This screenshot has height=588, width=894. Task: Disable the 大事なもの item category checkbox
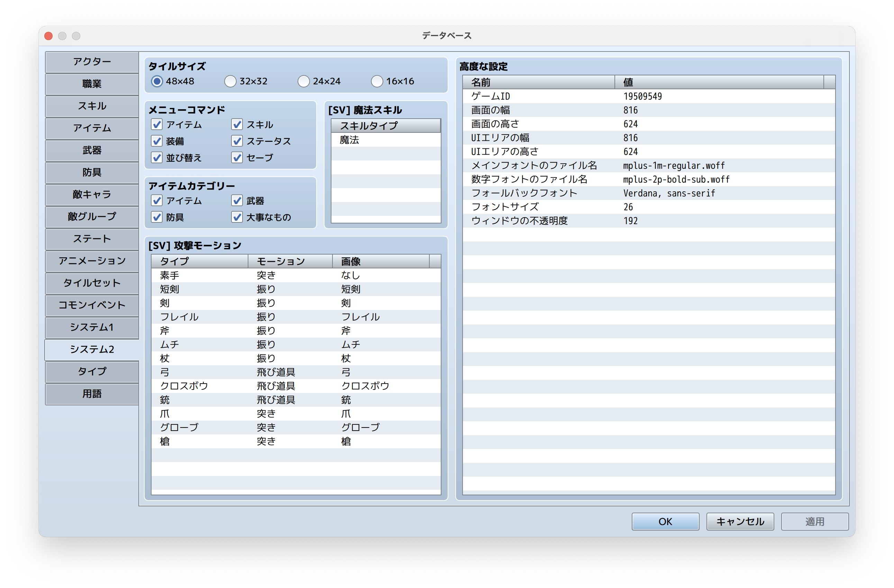point(237,217)
